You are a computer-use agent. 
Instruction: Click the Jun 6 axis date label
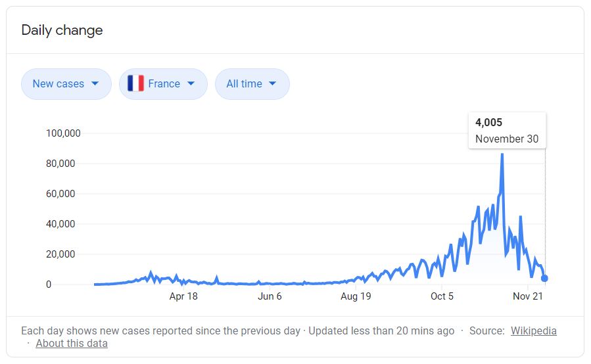pos(270,296)
